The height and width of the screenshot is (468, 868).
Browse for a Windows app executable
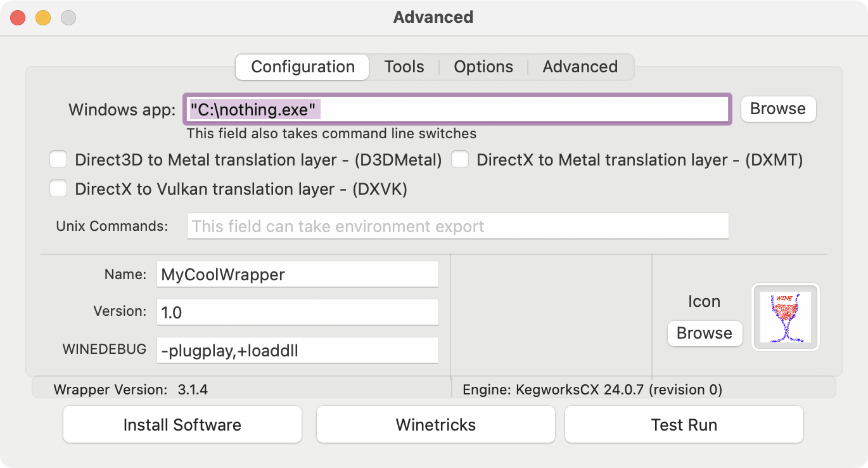[x=777, y=109]
